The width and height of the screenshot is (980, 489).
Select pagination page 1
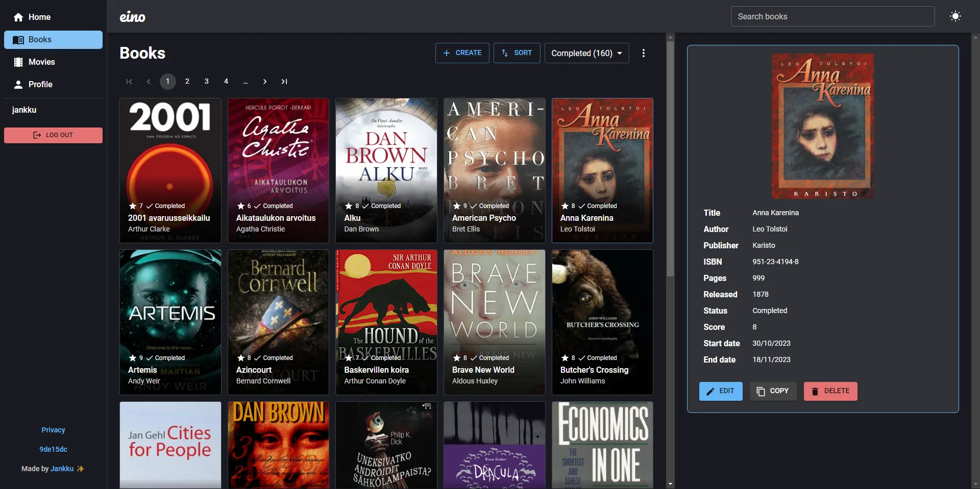click(x=168, y=82)
